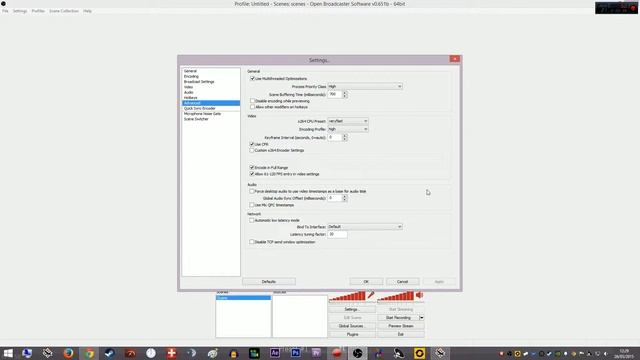Select Quick Sync Encoder category
This screenshot has width=640, height=360.
tap(211, 109)
